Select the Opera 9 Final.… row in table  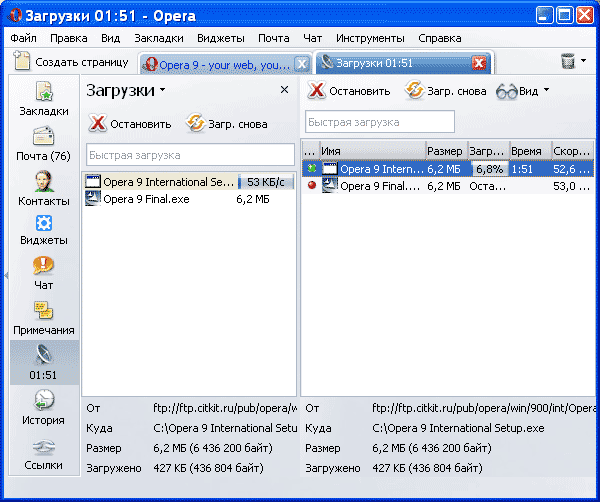448,186
